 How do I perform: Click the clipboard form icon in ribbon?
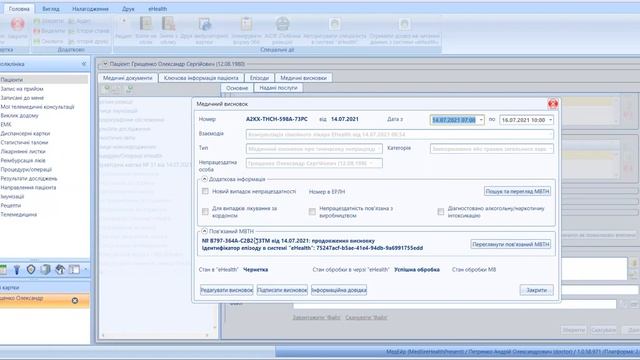246,24
